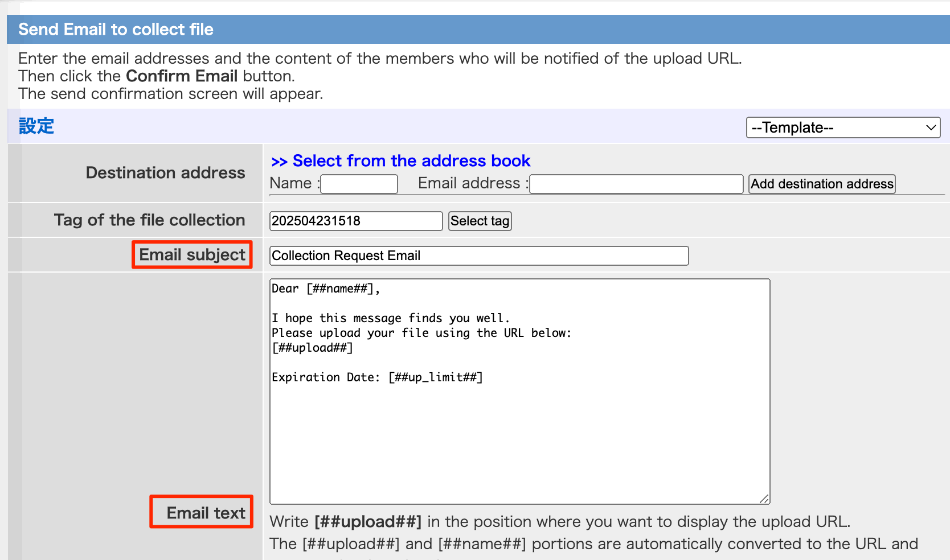
Task: Click the bold Confirm Email text in instructions
Action: [x=181, y=76]
